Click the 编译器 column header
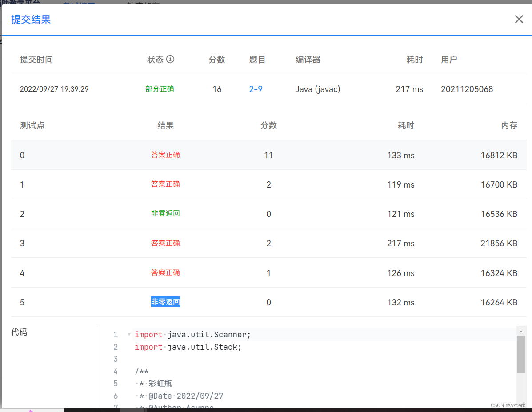532x412 pixels. [308, 60]
